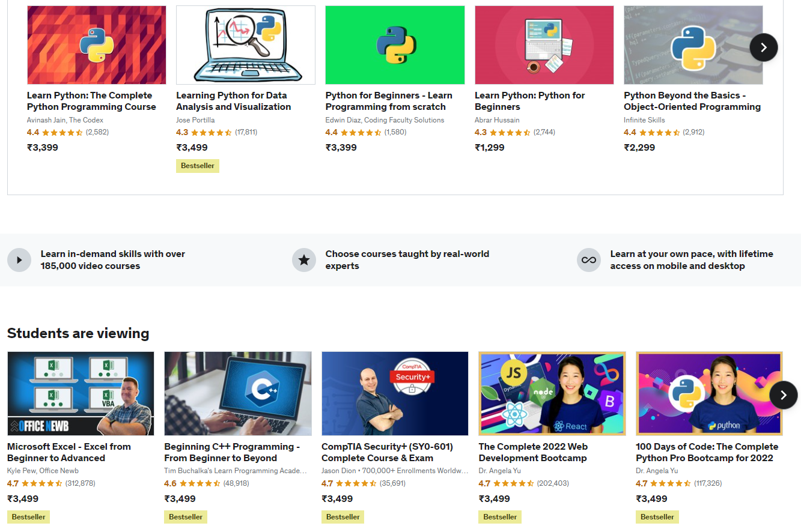Click Bestseller badge under Microsoft Excel course

(x=29, y=516)
